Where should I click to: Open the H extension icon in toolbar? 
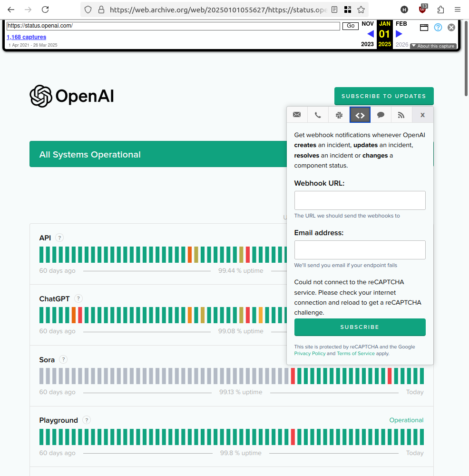click(x=404, y=10)
